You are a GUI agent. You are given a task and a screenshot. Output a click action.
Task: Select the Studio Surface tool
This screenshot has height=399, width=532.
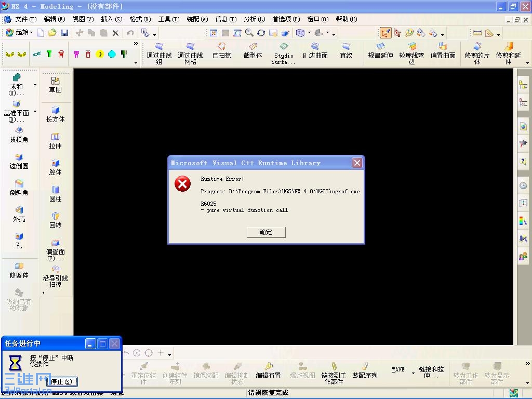tap(284, 54)
